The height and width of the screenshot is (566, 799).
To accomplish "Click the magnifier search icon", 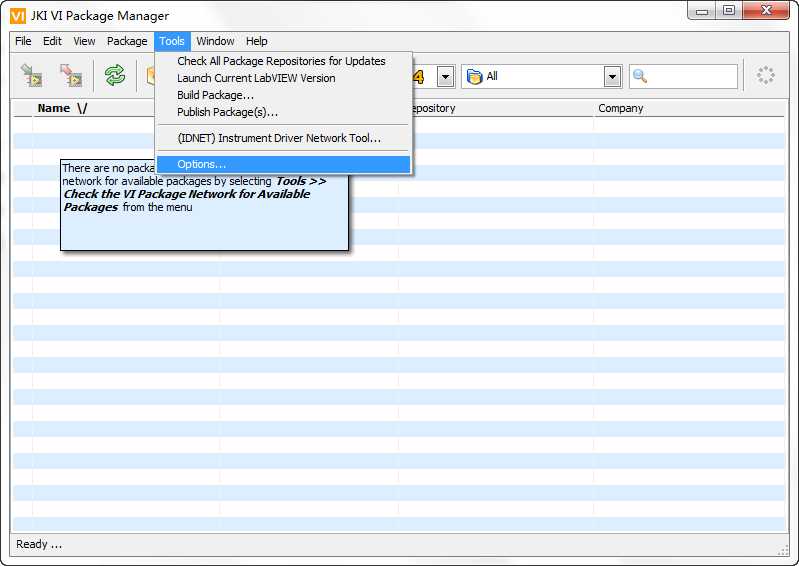I will click(640, 76).
